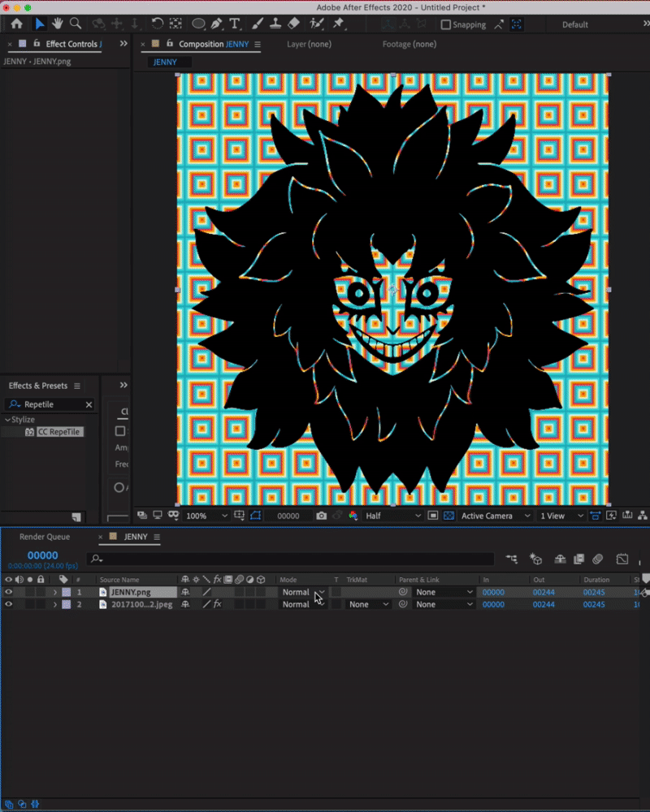The width and height of the screenshot is (650, 812).
Task: Take a snapshot with camera icon
Action: [322, 516]
